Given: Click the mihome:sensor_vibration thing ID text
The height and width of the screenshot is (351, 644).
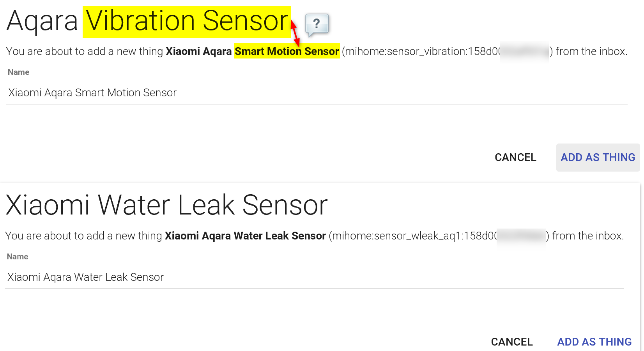Looking at the screenshot, I should tap(421, 51).
